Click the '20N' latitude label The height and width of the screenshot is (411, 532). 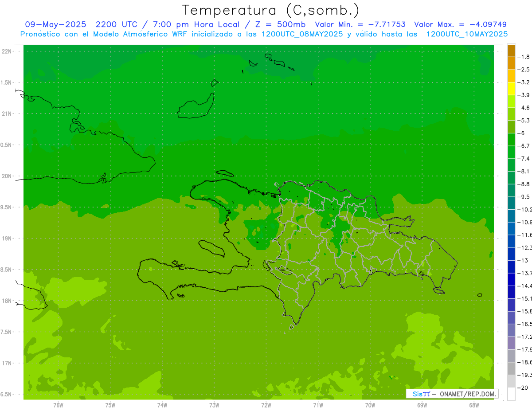pyautogui.click(x=7, y=176)
